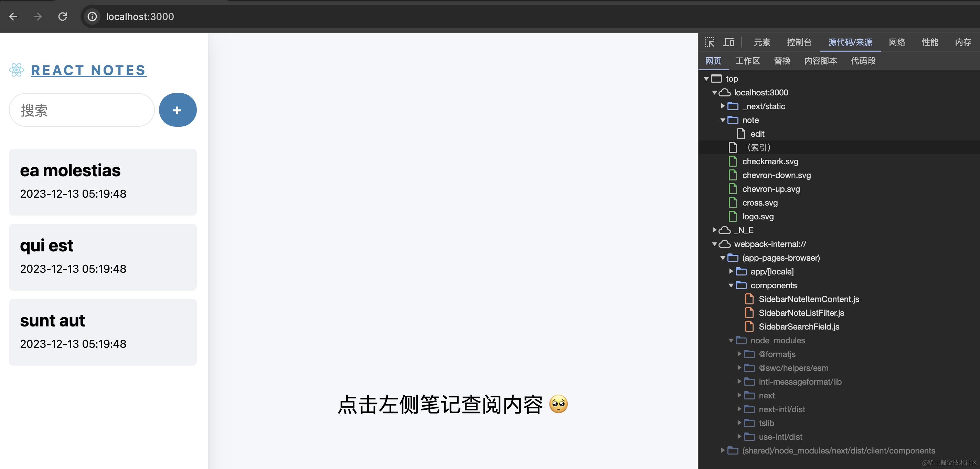Click the browser reload icon
980x469 pixels.
pyautogui.click(x=62, y=17)
